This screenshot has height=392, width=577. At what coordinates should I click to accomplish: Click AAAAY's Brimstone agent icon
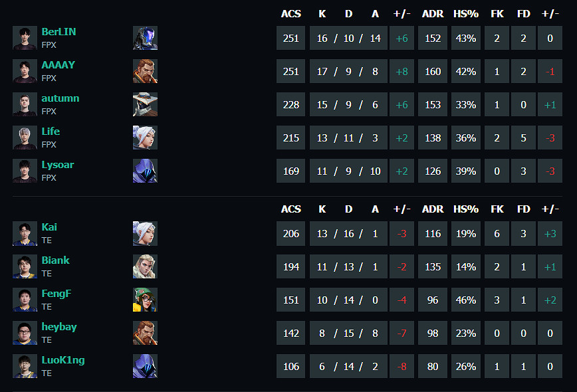145,71
